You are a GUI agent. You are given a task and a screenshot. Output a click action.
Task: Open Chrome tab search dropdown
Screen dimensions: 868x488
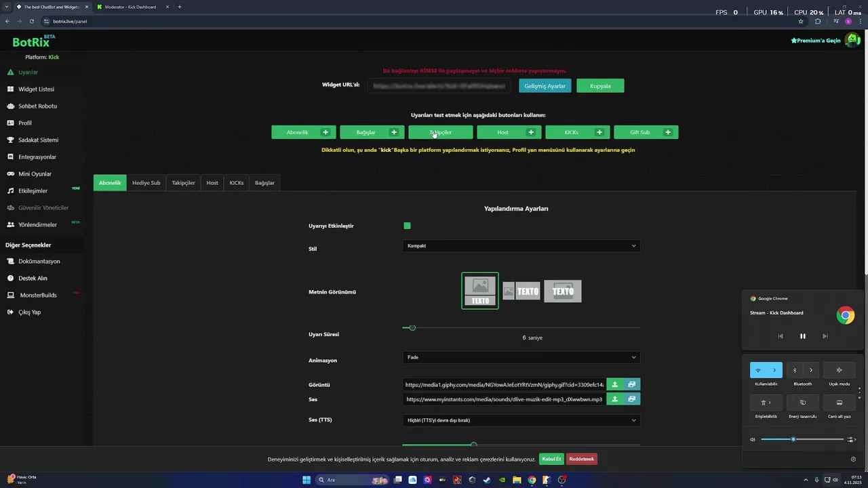click(x=7, y=7)
